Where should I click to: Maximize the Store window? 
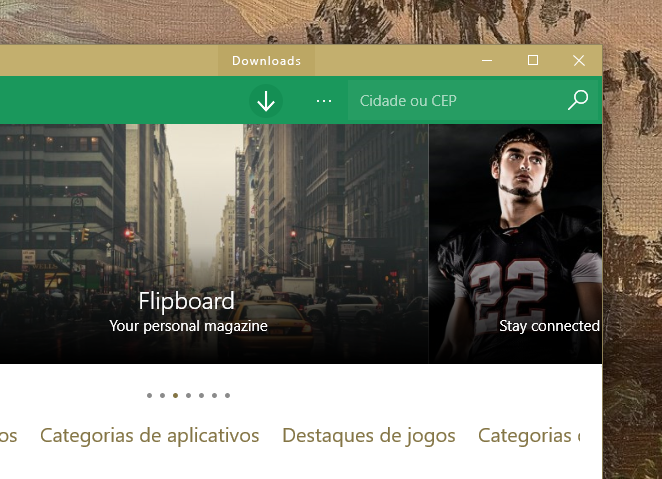[x=533, y=60]
